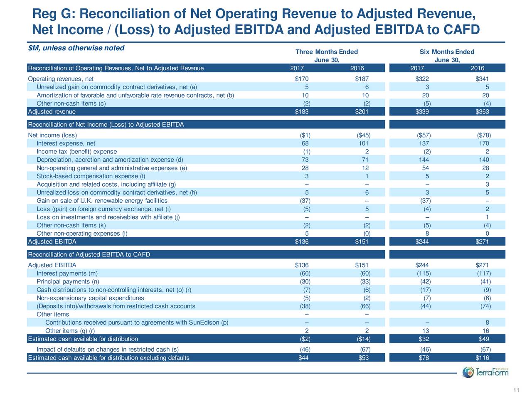Image resolution: width=532 pixels, height=399 pixels.
Task: Click the page number 11
Action: [516, 390]
